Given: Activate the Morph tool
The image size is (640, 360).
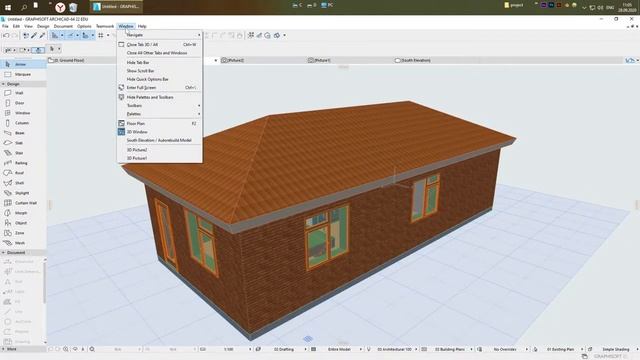Looking at the screenshot, I should [x=23, y=213].
